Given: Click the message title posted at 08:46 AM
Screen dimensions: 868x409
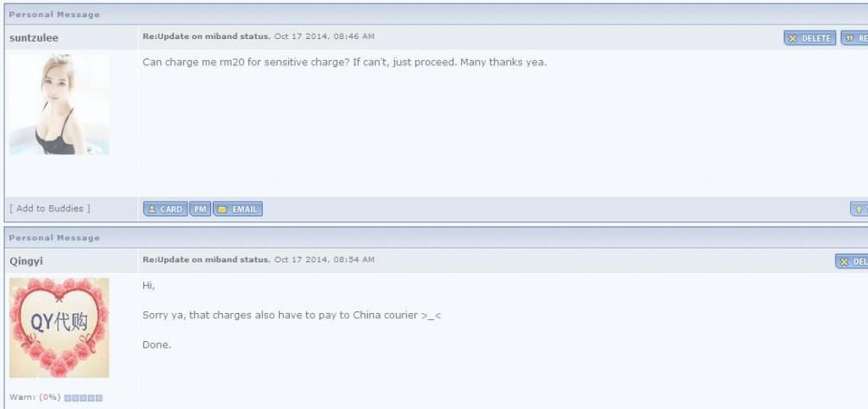Looking at the screenshot, I should (205, 36).
